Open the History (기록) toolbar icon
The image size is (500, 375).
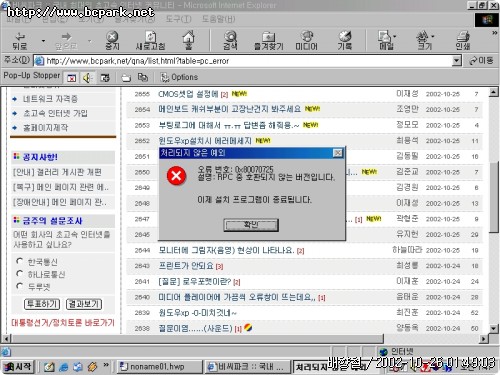tap(345, 41)
